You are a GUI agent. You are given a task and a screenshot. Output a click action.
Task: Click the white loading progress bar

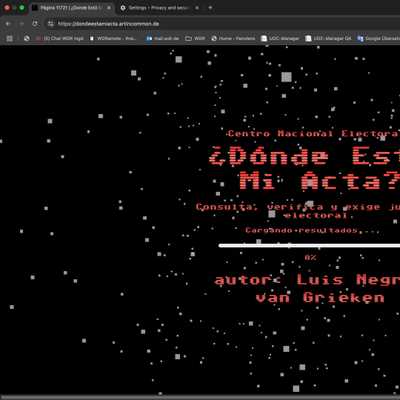pos(309,246)
